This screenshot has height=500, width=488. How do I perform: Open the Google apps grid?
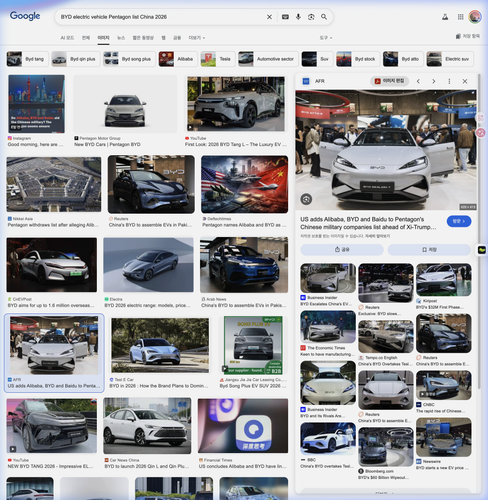click(x=460, y=17)
